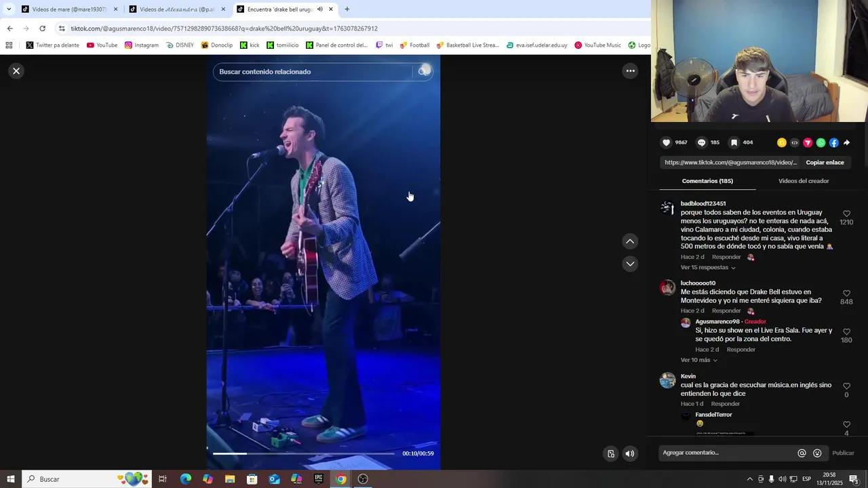Like FansdelTerror's reply
The image size is (868, 488).
846,425
